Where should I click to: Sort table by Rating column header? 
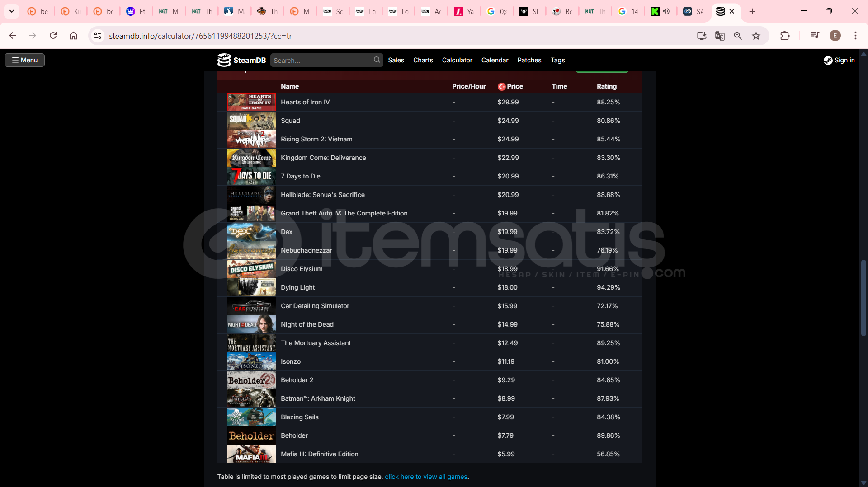[x=607, y=86]
